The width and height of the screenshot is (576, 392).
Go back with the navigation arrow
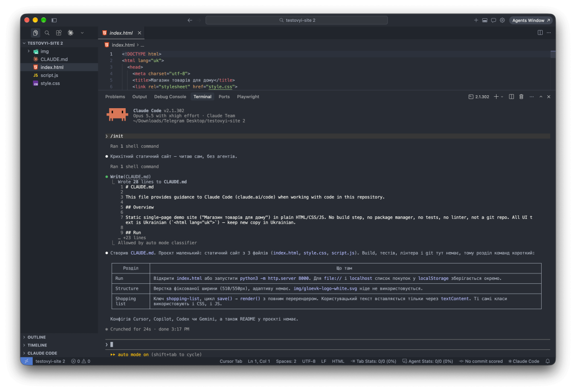pyautogui.click(x=190, y=20)
